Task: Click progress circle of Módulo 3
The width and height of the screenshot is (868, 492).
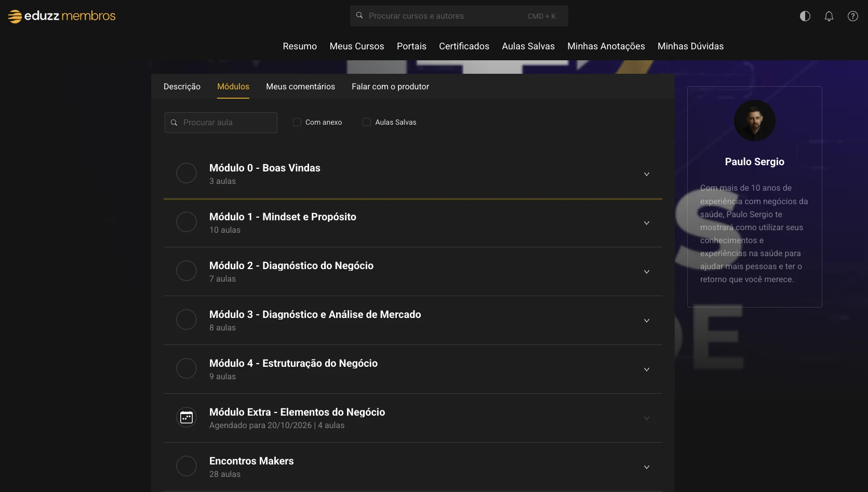Action: pyautogui.click(x=186, y=320)
